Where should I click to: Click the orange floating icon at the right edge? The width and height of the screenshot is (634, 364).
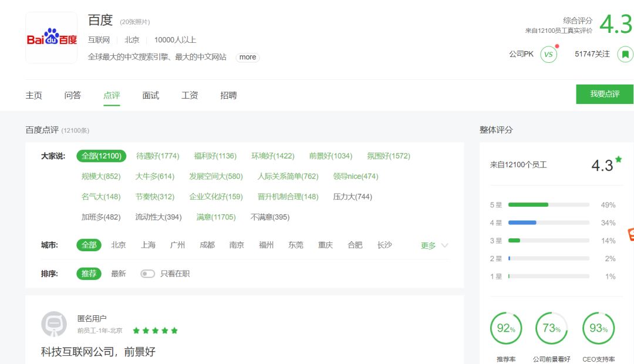coord(630,234)
